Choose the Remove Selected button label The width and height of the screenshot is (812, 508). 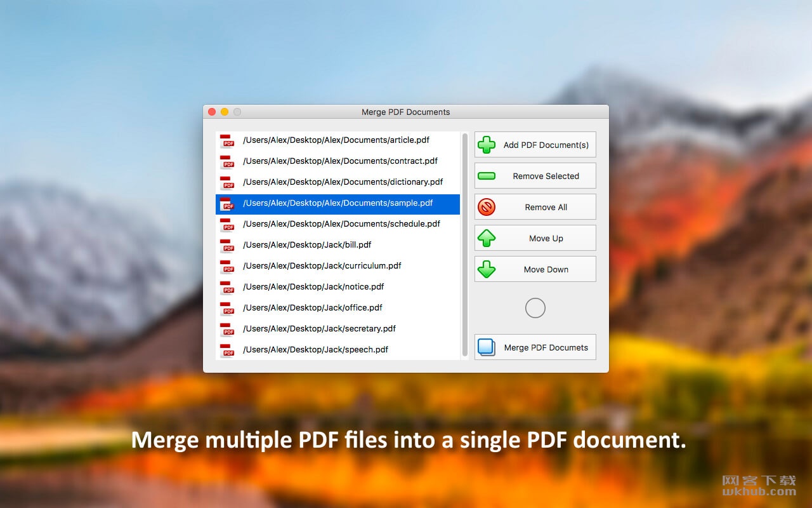click(546, 176)
